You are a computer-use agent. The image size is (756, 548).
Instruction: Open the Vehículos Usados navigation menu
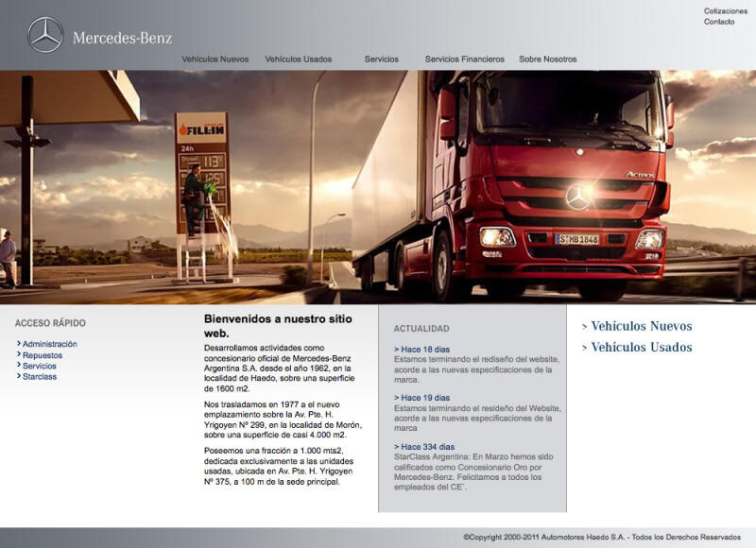300,58
